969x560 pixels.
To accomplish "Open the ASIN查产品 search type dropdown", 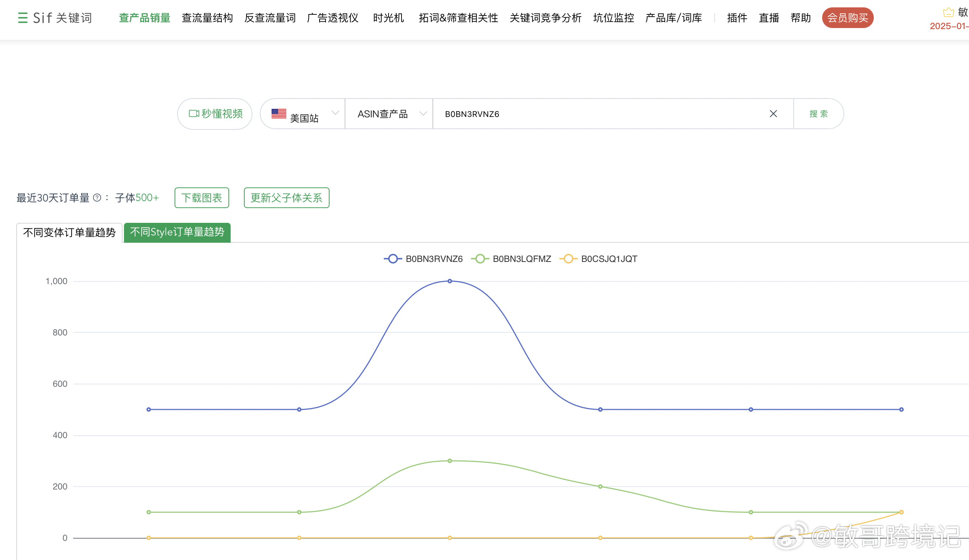I will [x=389, y=114].
